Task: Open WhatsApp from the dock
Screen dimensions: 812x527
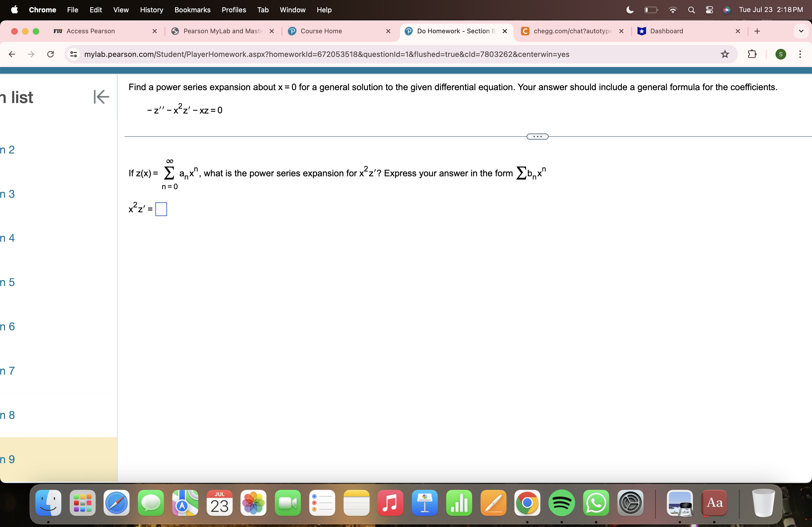Action: 596,503
